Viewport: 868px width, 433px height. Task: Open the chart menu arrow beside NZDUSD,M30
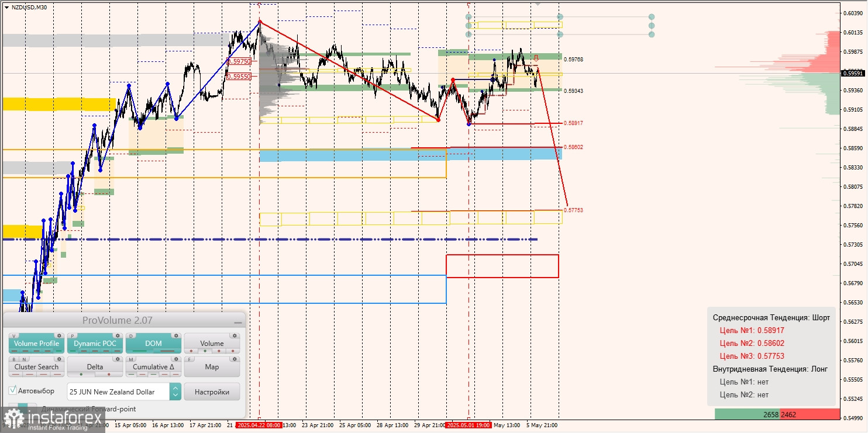(6, 7)
